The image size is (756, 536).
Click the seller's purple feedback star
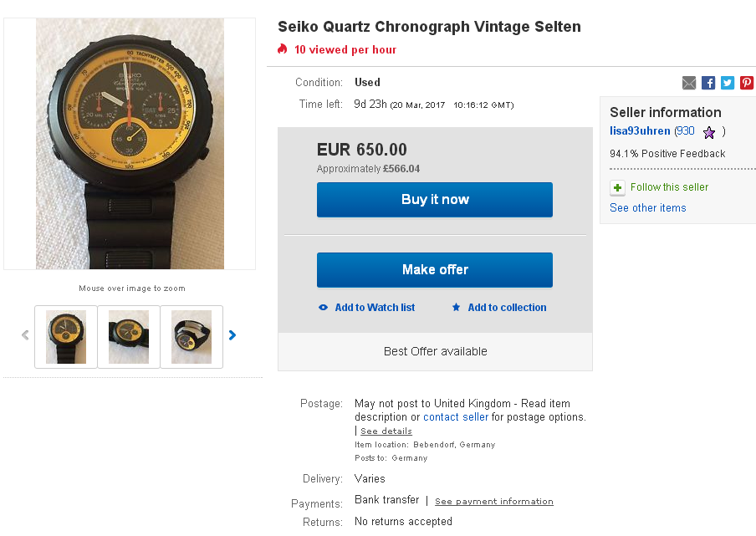[x=709, y=132]
